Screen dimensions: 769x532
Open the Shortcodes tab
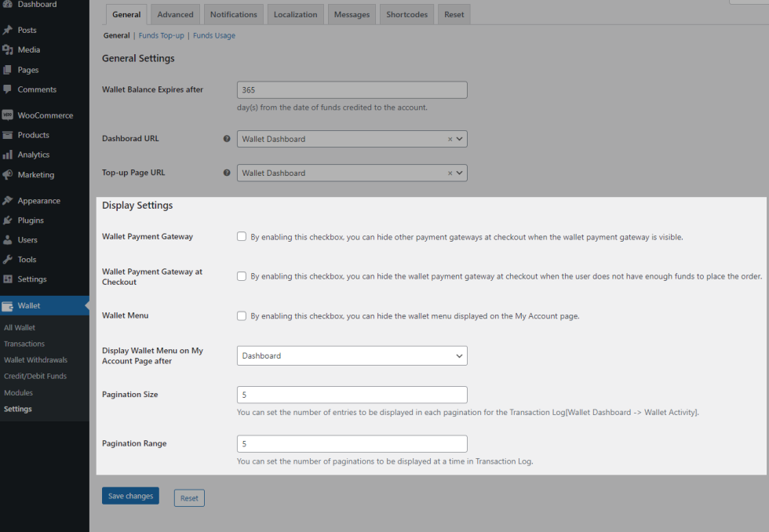(406, 14)
